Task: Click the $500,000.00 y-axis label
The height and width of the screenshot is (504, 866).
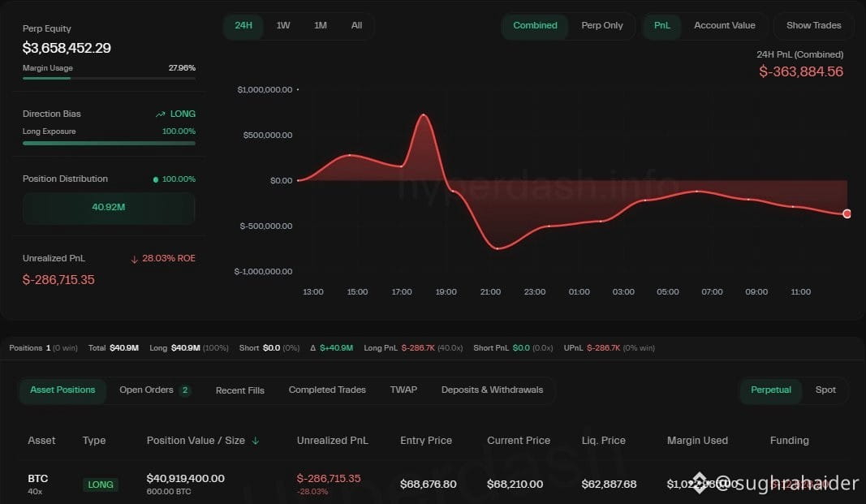Action: pos(267,136)
